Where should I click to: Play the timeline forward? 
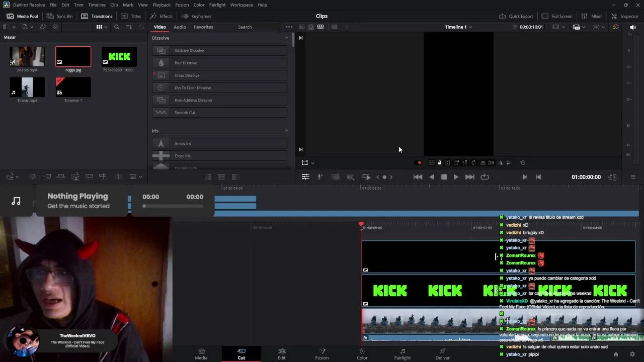(456, 177)
